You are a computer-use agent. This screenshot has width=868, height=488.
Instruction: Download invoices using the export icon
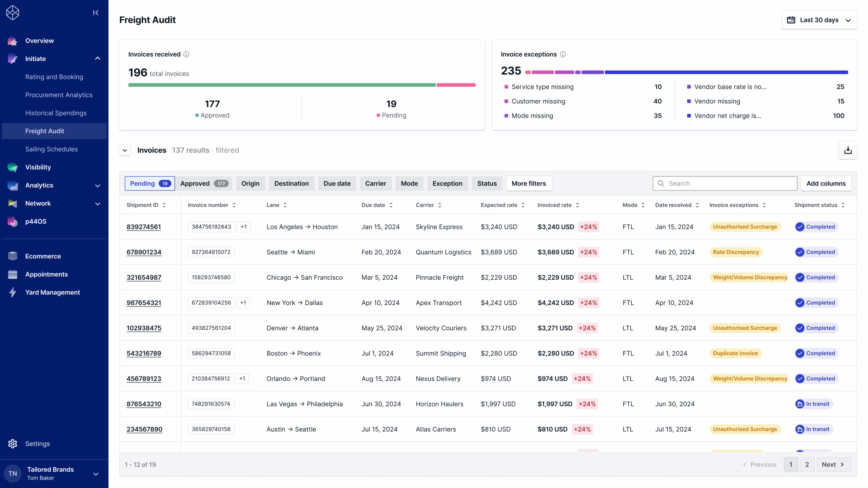[848, 150]
